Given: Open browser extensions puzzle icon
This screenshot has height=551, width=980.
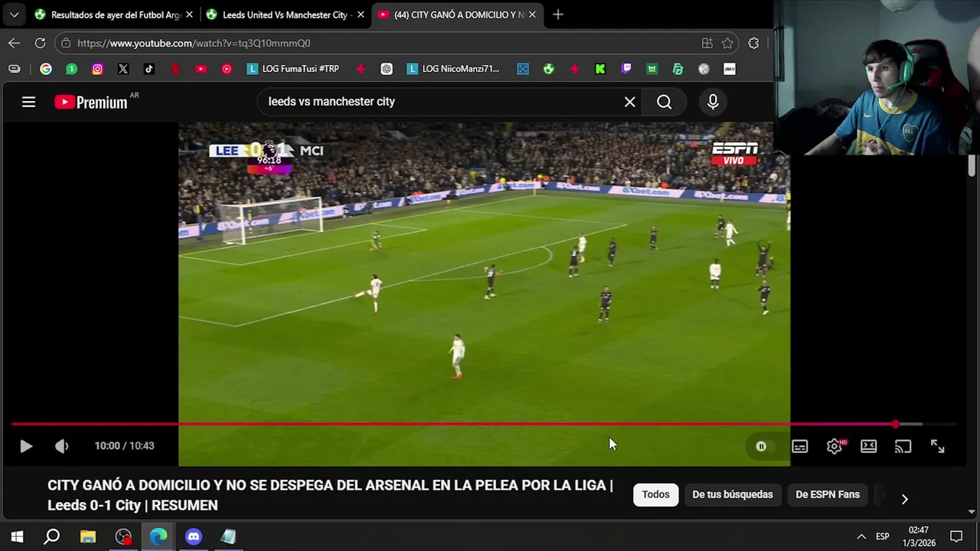Looking at the screenshot, I should pyautogui.click(x=753, y=44).
